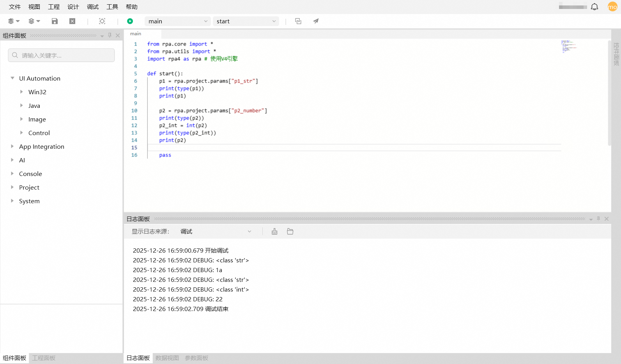This screenshot has height=364, width=621.
Task: Open notifications via the bell icon
Action: pos(594,7)
